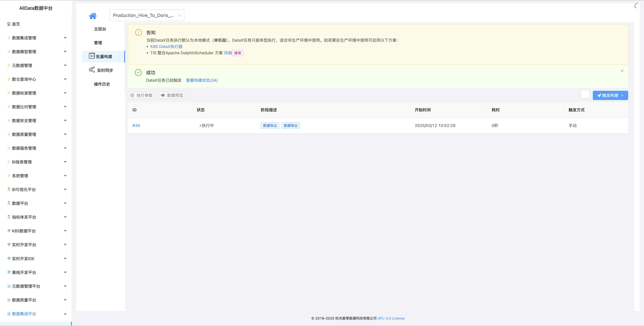Click the batch build (批量构建) icon
Screen dimensions: 644x326
[x=92, y=56]
